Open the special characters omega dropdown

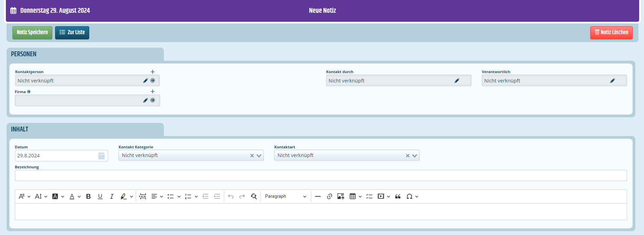pos(412,196)
